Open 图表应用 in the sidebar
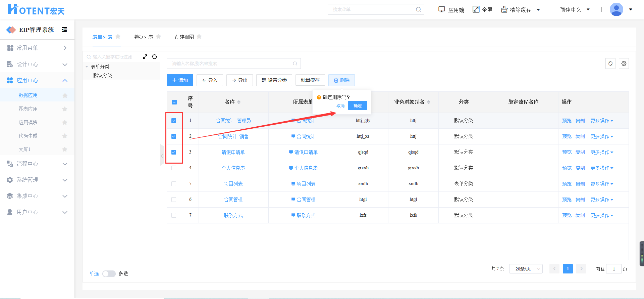This screenshot has height=299, width=644. click(28, 109)
